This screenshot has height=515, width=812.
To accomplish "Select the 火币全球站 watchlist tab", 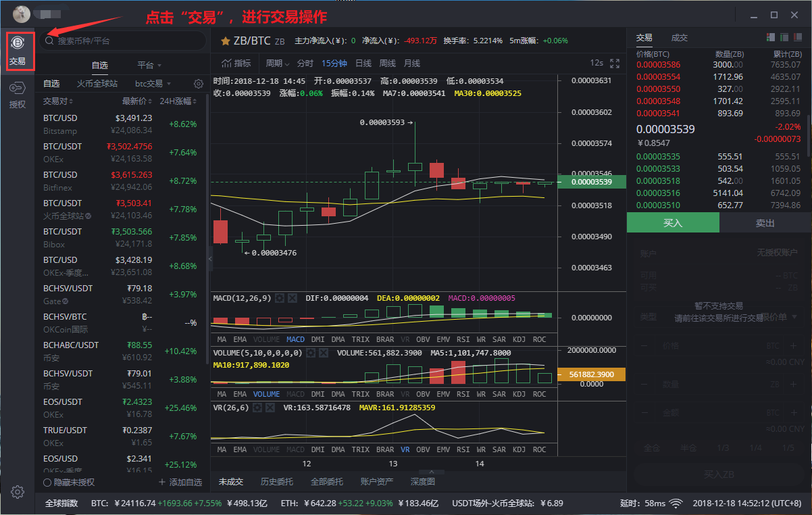I will click(97, 84).
